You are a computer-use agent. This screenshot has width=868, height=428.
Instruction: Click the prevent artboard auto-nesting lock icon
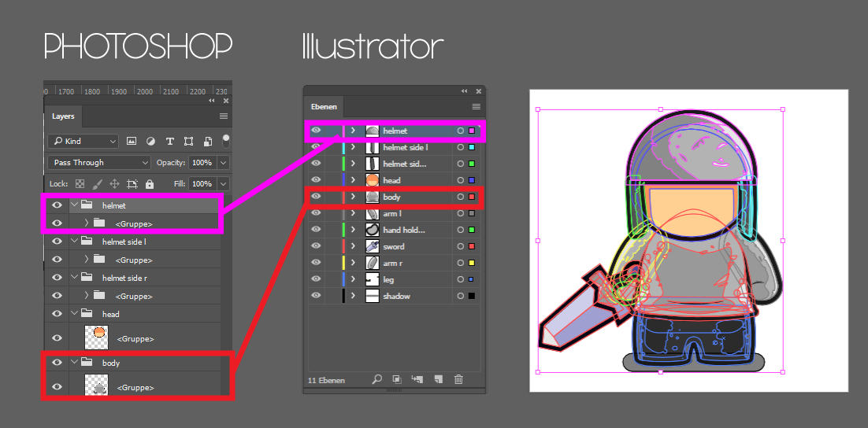coord(132,183)
